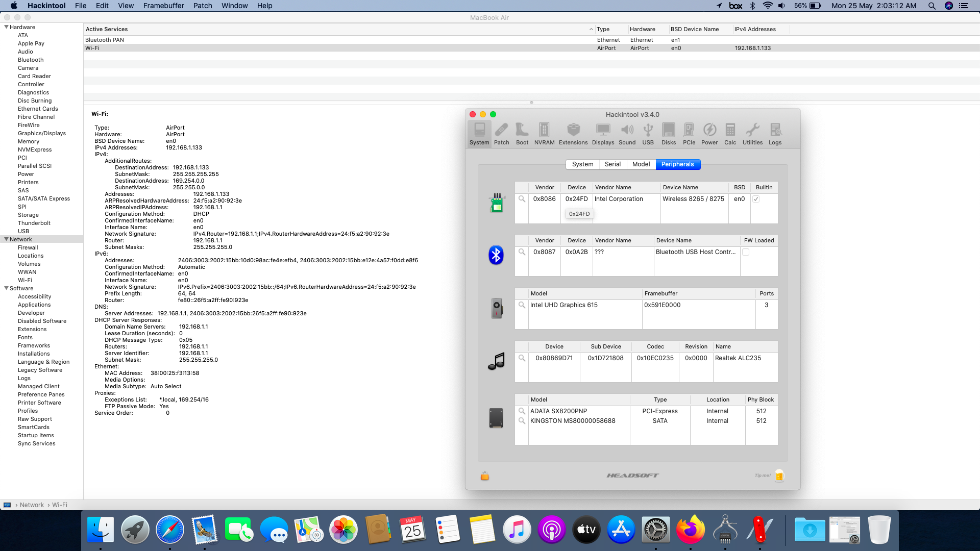Open the Hackintool application menu
Viewport: 980px width, 551px height.
coord(46,6)
